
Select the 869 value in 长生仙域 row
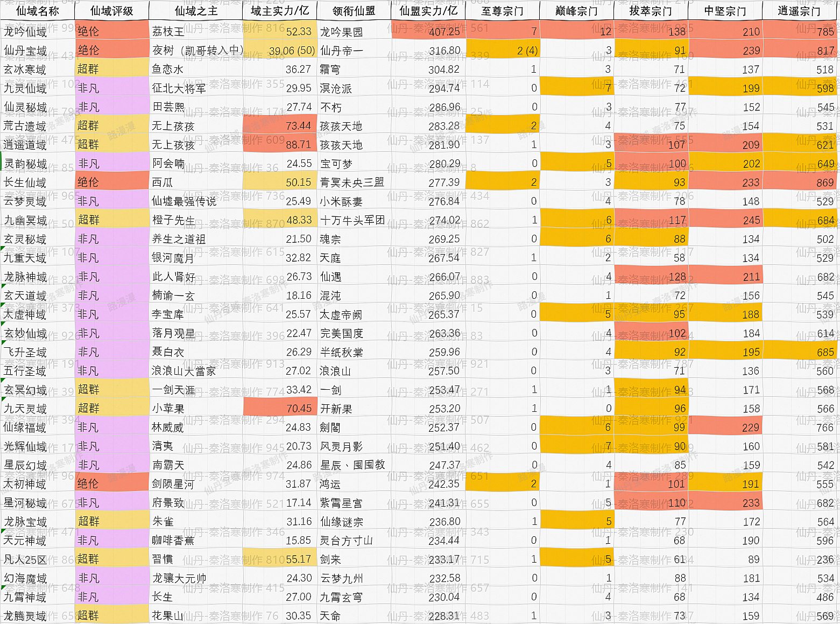point(799,183)
